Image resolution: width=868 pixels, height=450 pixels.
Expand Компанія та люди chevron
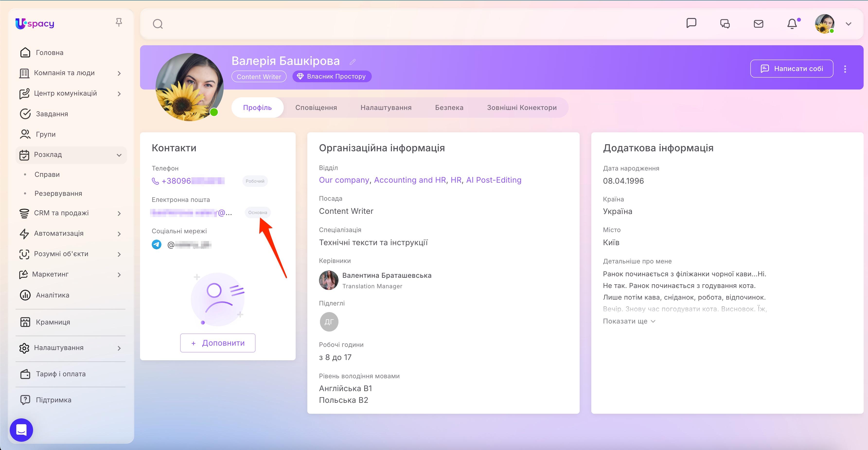119,73
